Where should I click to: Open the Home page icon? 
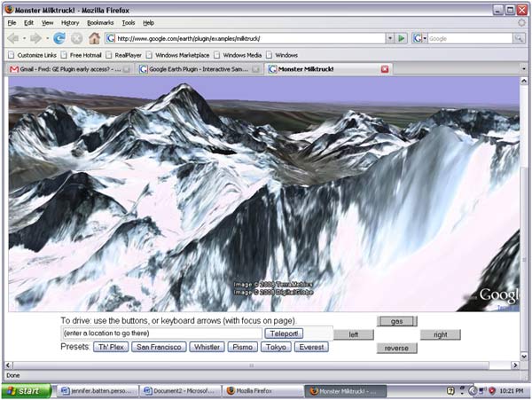point(94,38)
